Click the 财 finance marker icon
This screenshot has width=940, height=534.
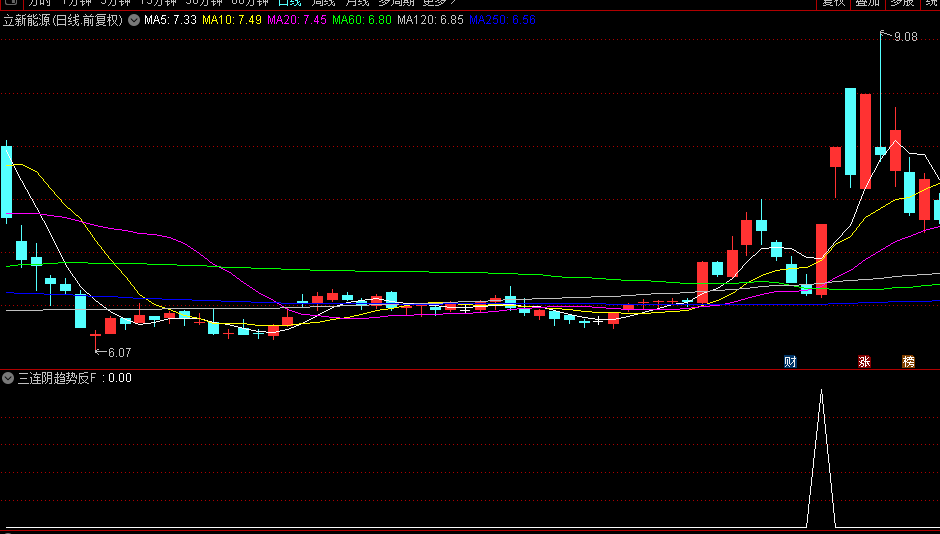coord(790,361)
